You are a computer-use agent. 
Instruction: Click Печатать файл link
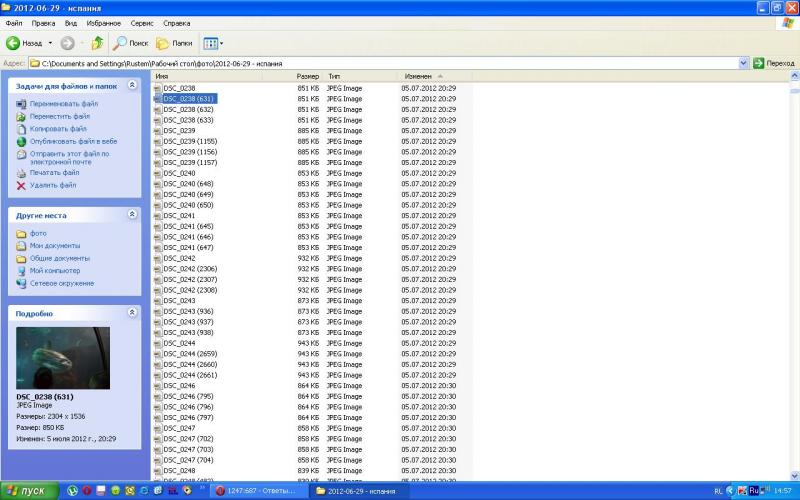pos(55,172)
